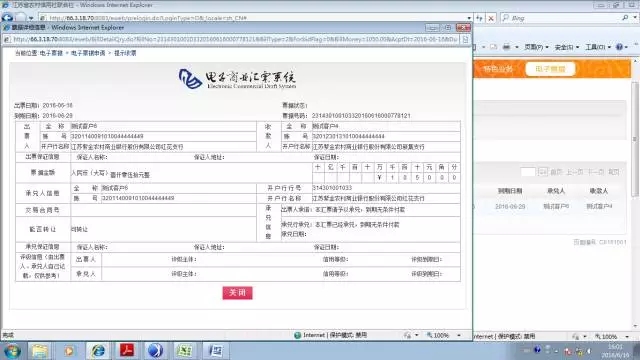This screenshot has width=640, height=360.
Task: Open the File Explorer folder taskbar icon
Action: [40, 351]
